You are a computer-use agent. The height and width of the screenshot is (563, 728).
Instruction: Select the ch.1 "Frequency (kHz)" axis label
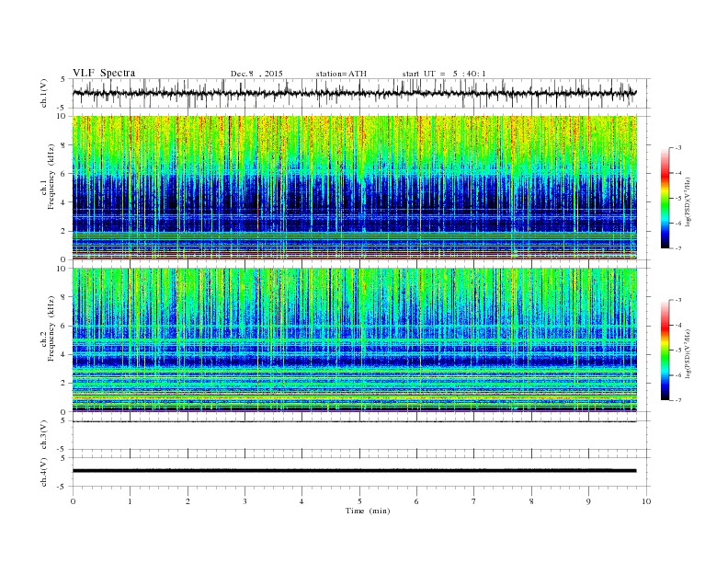click(51, 177)
